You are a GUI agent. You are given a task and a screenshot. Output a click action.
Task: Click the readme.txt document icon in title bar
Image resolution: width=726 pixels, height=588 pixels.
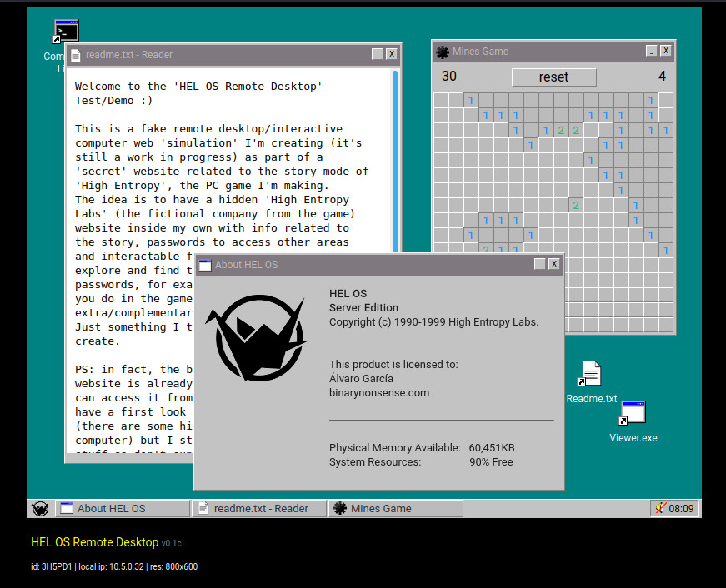tap(76, 55)
